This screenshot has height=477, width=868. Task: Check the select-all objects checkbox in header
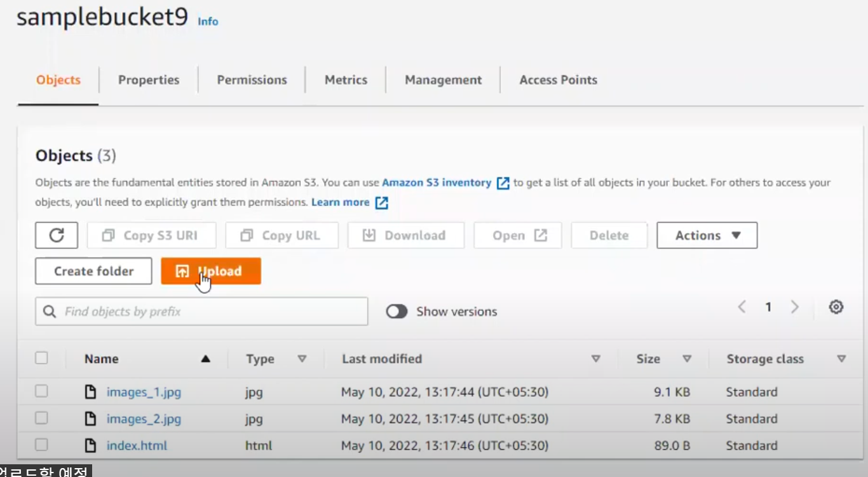coord(41,358)
